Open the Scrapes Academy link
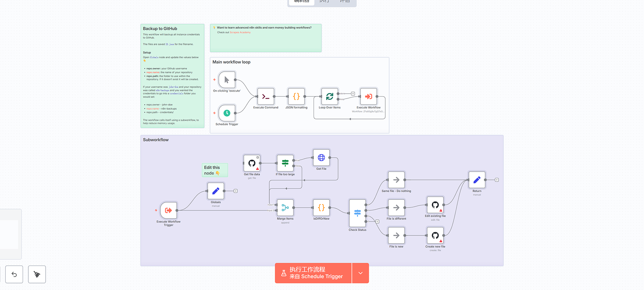Image resolution: width=644 pixels, height=290 pixels. [x=240, y=33]
